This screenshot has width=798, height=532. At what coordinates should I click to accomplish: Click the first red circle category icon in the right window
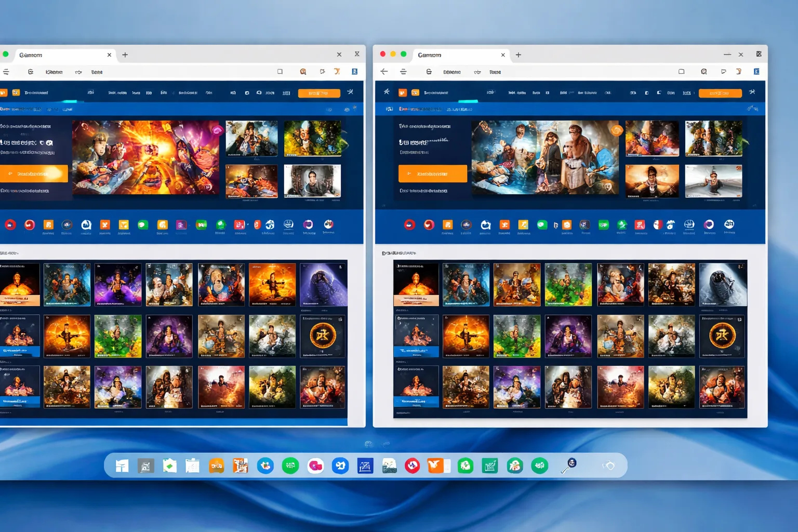pyautogui.click(x=409, y=224)
